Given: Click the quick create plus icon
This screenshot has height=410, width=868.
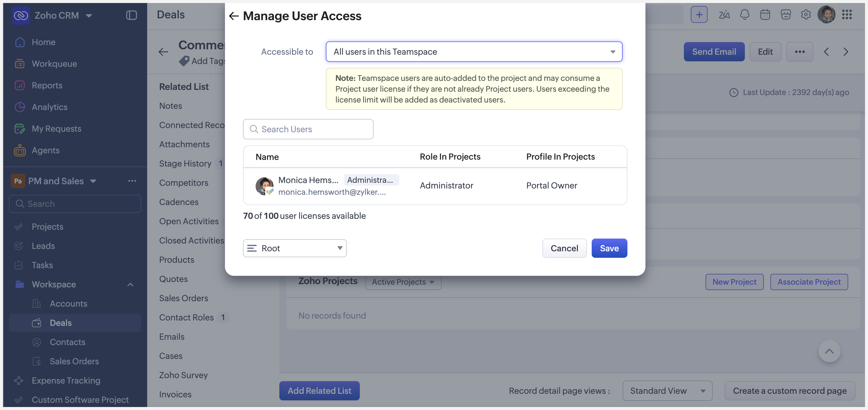Looking at the screenshot, I should (x=699, y=14).
